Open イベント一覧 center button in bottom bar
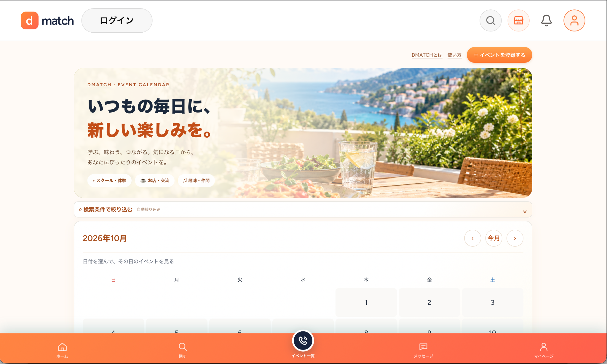Screen dimensions: 607x364 (303, 344)
